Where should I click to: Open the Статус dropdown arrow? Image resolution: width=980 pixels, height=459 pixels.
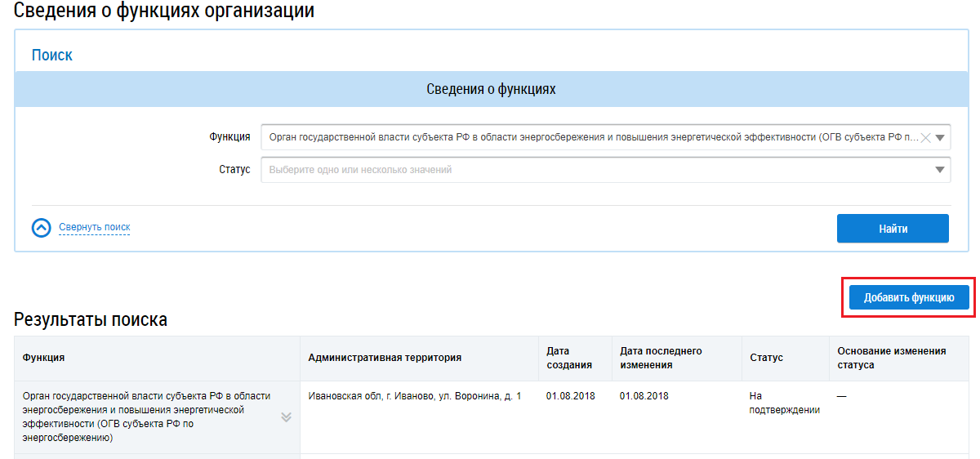(941, 170)
